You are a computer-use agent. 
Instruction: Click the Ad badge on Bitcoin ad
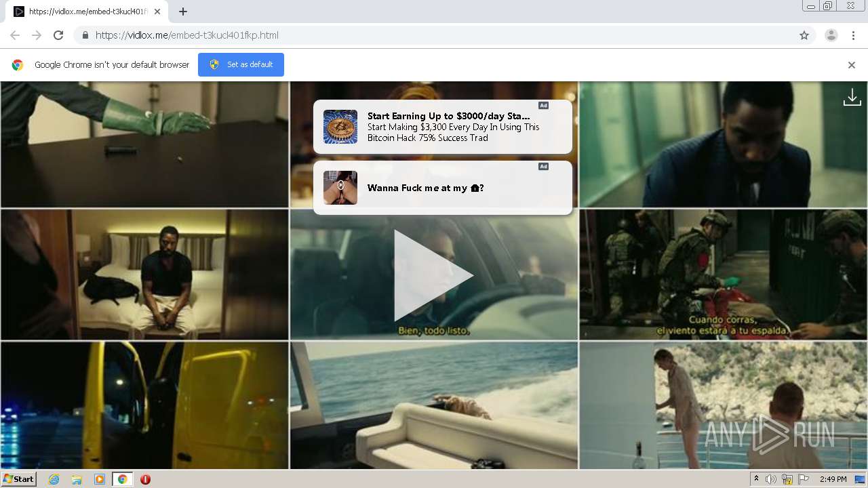[x=544, y=105]
